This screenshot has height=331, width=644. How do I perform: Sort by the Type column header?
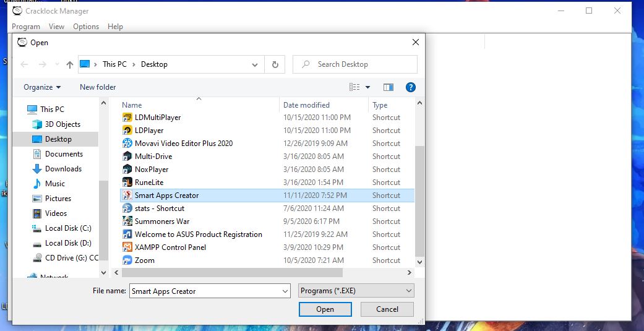[380, 105]
